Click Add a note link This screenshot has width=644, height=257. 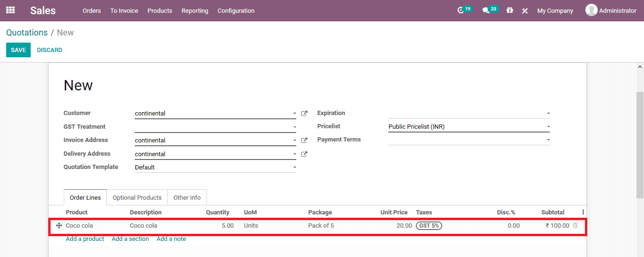click(x=172, y=239)
